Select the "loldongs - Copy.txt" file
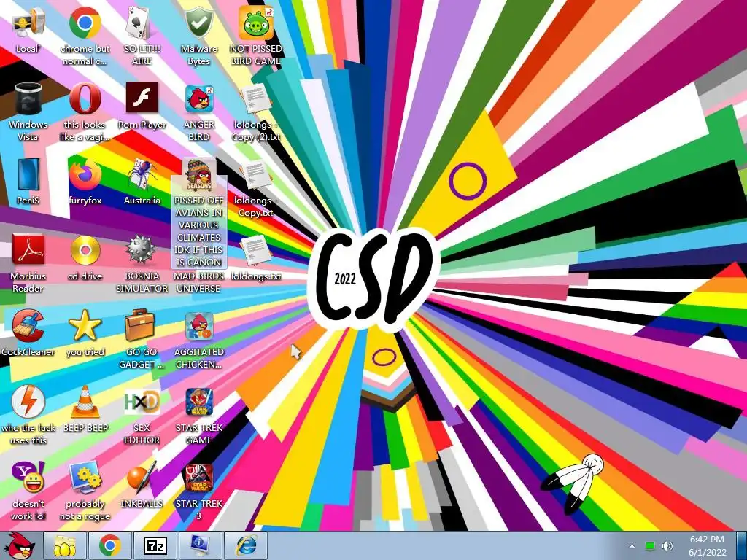This screenshot has width=747, height=560. pyautogui.click(x=256, y=175)
